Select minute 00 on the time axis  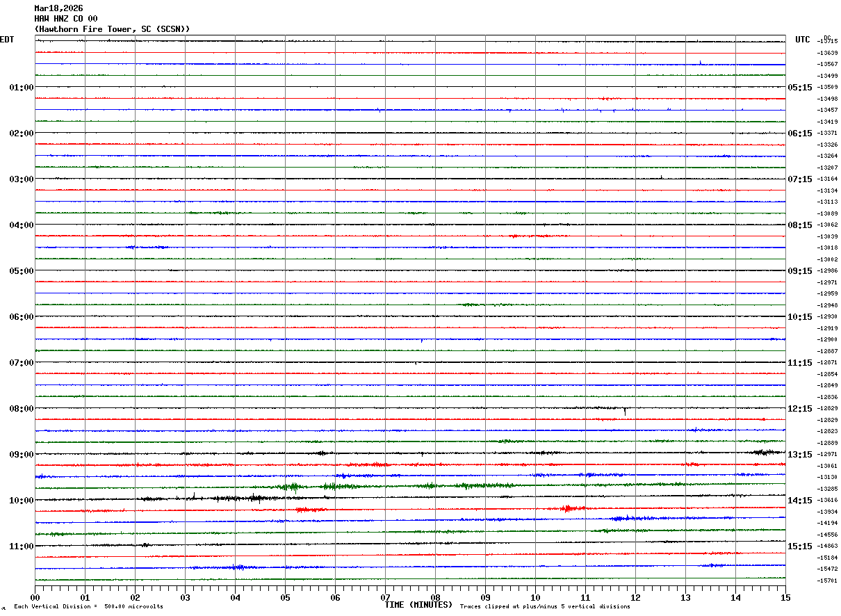(x=35, y=597)
